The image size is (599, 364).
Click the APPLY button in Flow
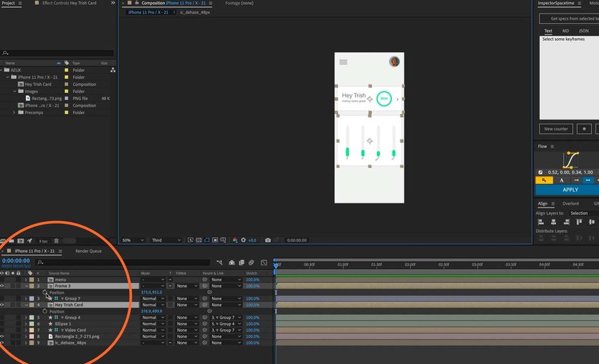coord(567,189)
